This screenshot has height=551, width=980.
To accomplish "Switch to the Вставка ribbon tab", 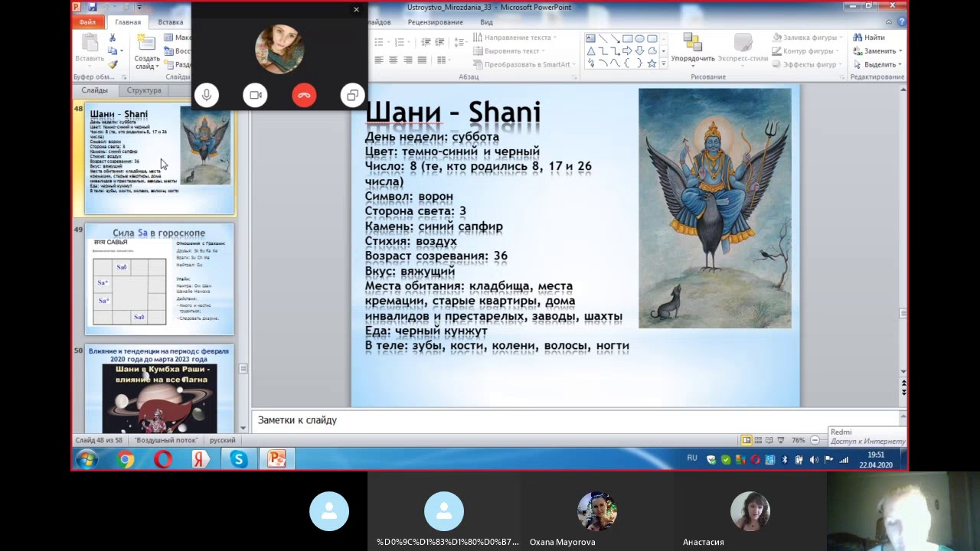I will point(170,22).
